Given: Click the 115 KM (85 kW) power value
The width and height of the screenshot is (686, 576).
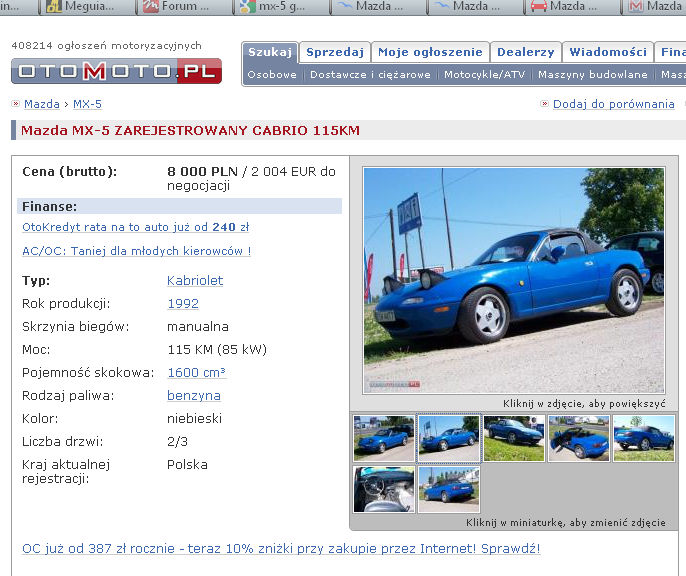Looking at the screenshot, I should (217, 349).
